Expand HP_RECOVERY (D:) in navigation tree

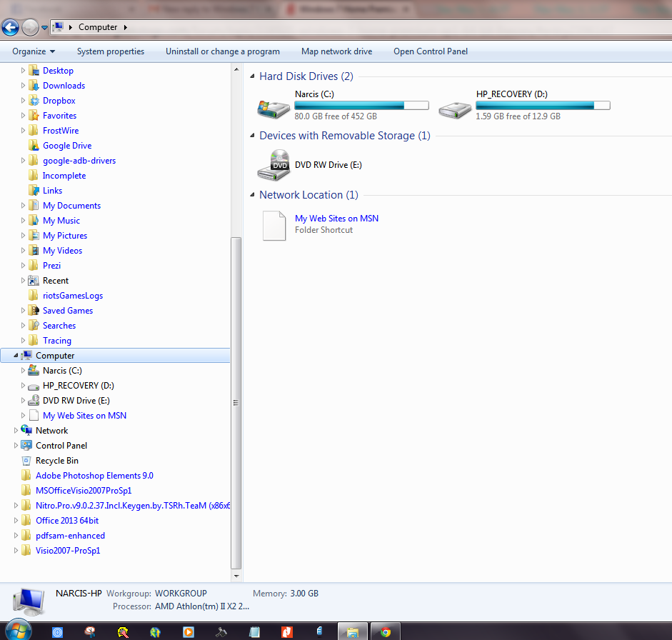[x=23, y=386]
